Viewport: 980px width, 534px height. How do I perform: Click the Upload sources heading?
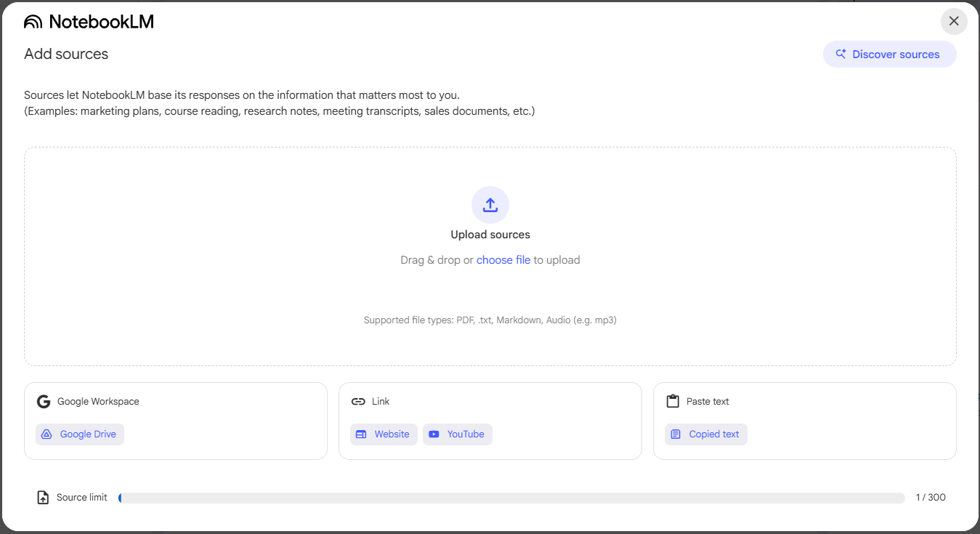[490, 235]
